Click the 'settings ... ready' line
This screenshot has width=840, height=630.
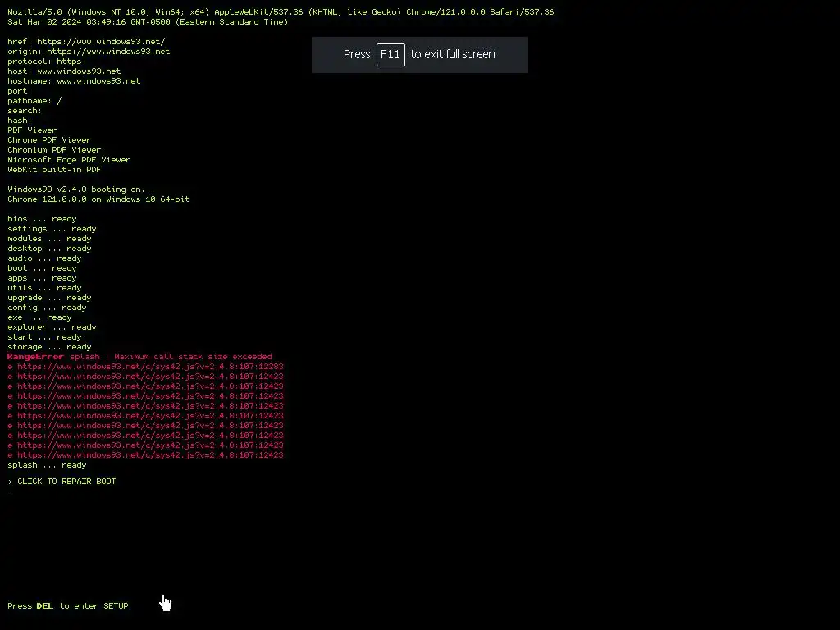pyautogui.click(x=52, y=229)
